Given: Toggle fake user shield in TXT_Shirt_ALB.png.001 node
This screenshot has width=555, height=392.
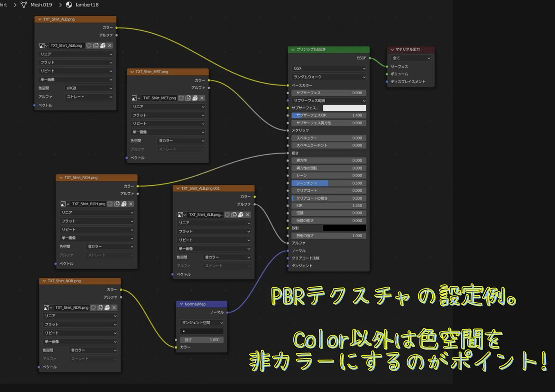Looking at the screenshot, I should point(227,215).
